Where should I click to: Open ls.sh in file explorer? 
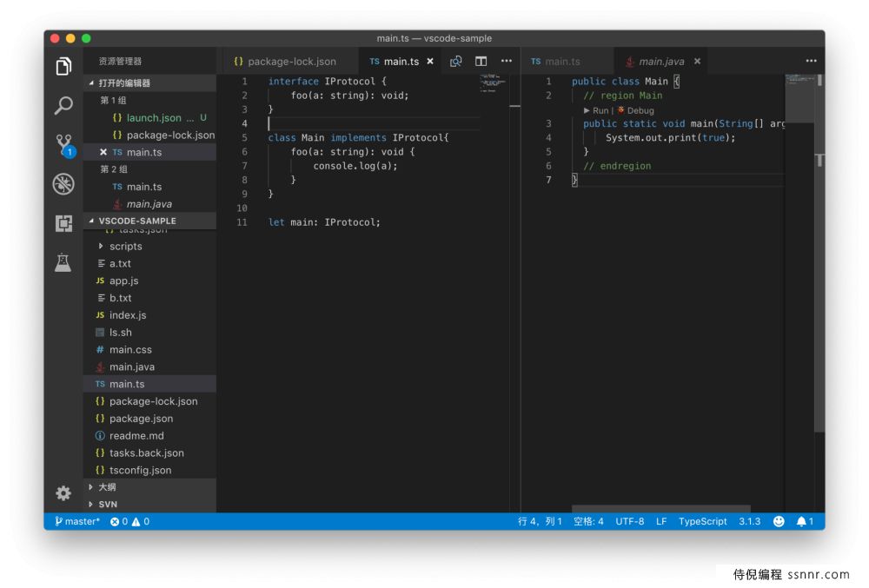coord(149,333)
